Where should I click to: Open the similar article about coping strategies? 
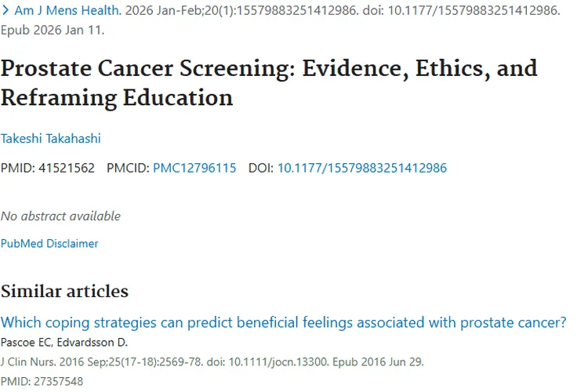(x=283, y=323)
